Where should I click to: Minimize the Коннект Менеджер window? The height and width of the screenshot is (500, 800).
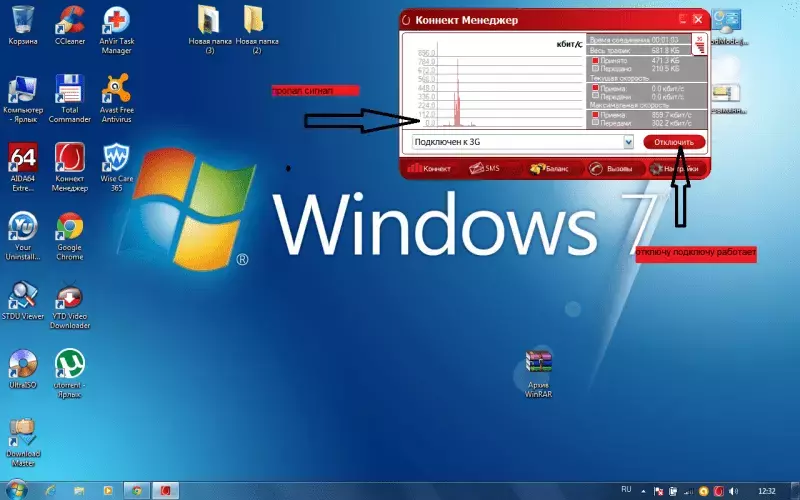coord(683,20)
